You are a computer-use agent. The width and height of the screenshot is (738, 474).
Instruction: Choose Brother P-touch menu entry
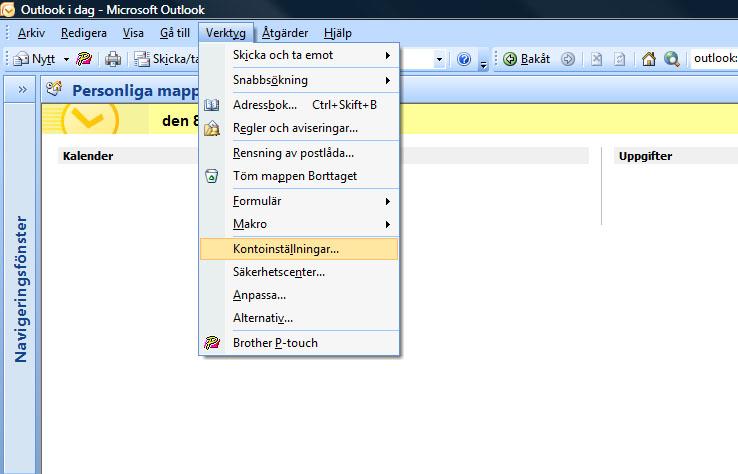299,343
